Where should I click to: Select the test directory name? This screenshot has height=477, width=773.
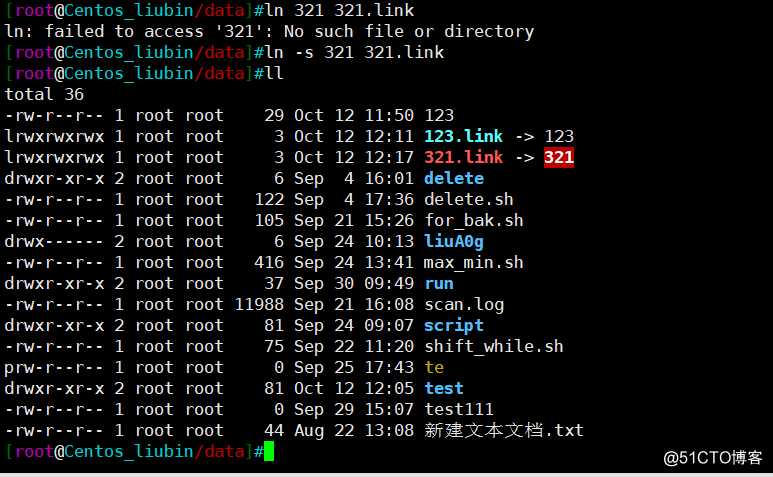pyautogui.click(x=444, y=388)
